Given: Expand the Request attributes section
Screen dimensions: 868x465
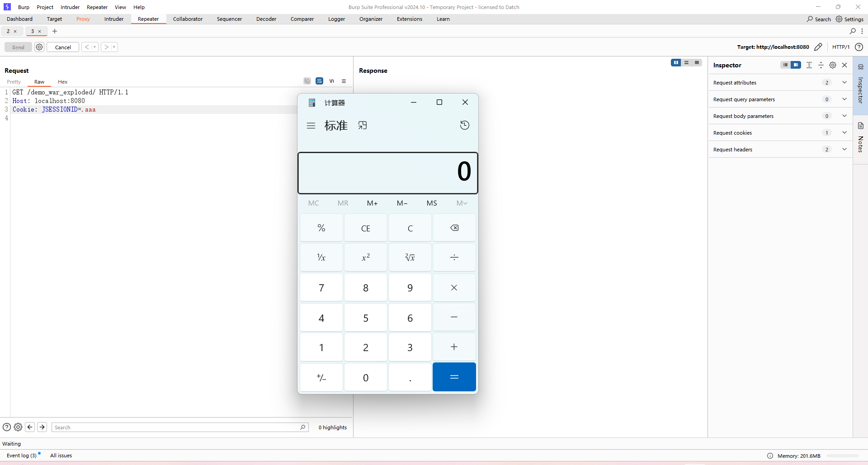Looking at the screenshot, I should (x=844, y=83).
